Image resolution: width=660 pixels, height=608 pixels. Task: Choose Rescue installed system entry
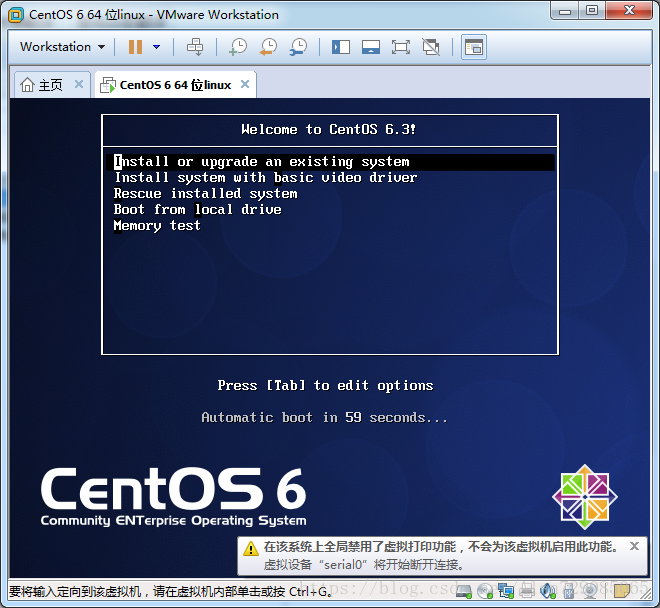coord(205,194)
